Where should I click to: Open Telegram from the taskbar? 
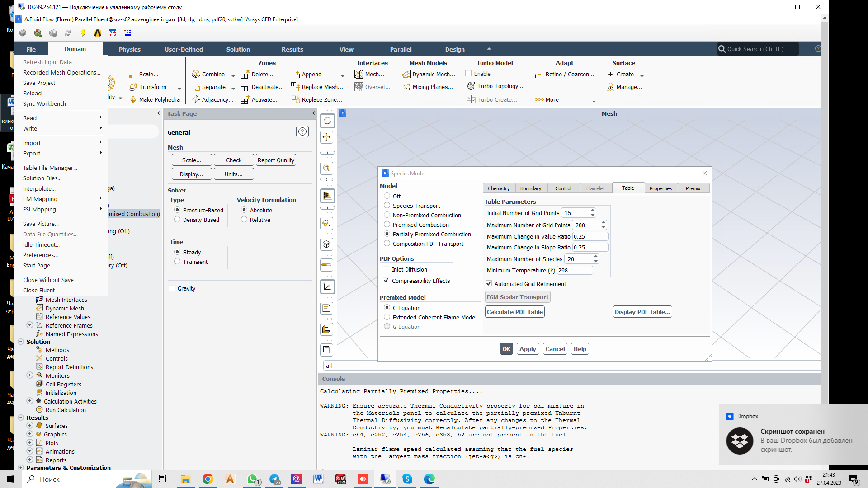click(275, 479)
